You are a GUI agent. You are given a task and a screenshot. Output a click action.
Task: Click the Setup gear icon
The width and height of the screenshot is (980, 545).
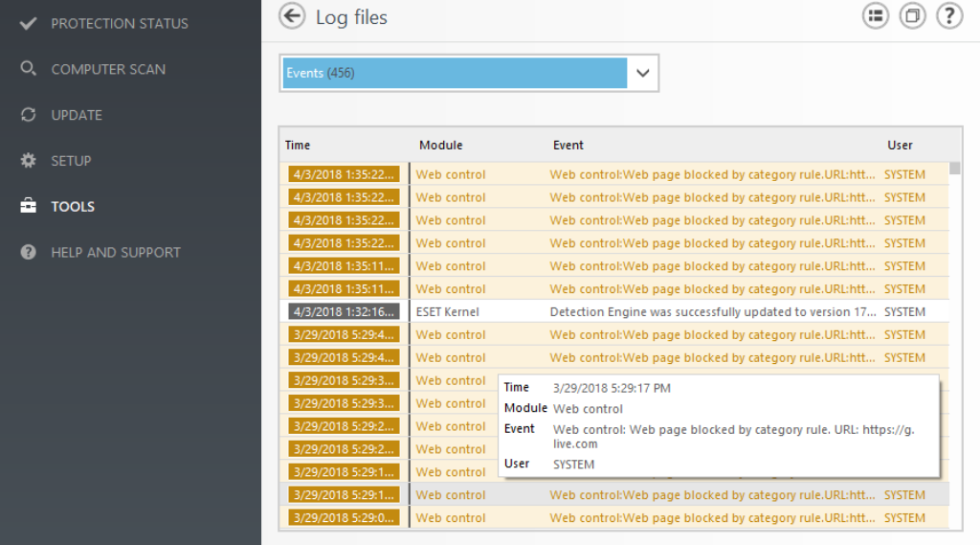(x=29, y=161)
